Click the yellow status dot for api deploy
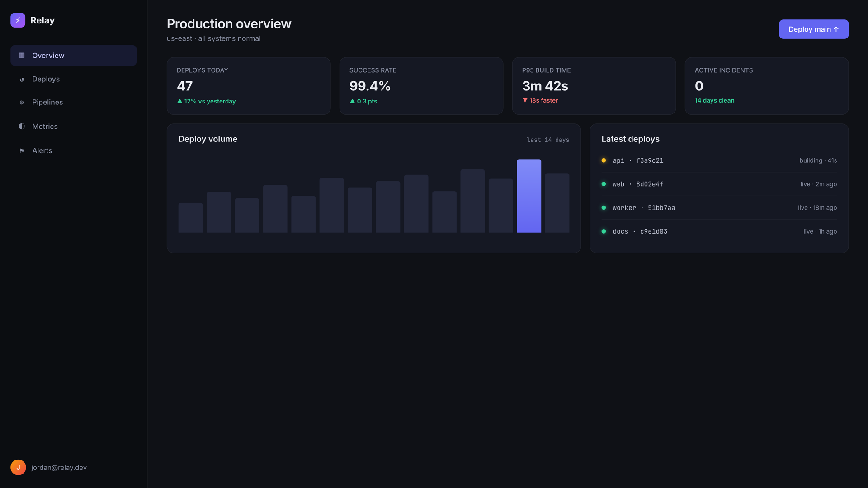 click(x=604, y=160)
